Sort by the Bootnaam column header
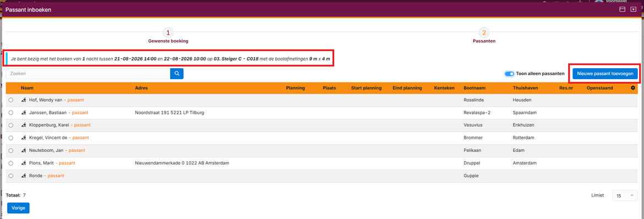 coord(474,88)
